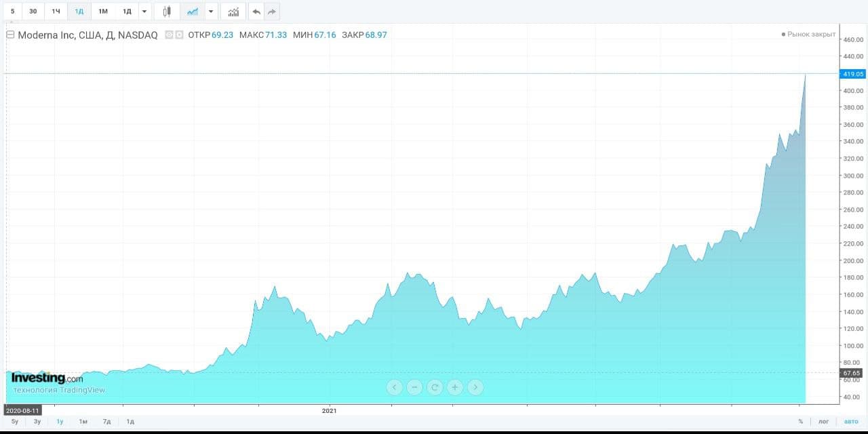Set range to 7д
This screenshot has width=868, height=434.
click(x=106, y=421)
